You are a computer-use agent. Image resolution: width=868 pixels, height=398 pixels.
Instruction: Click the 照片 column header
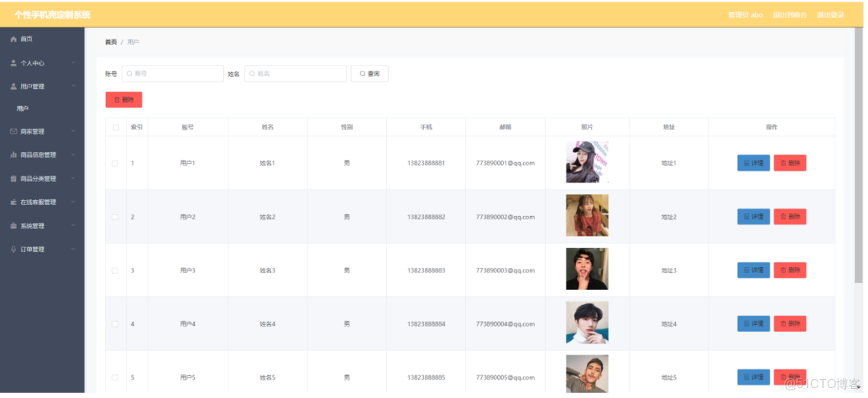tap(587, 127)
